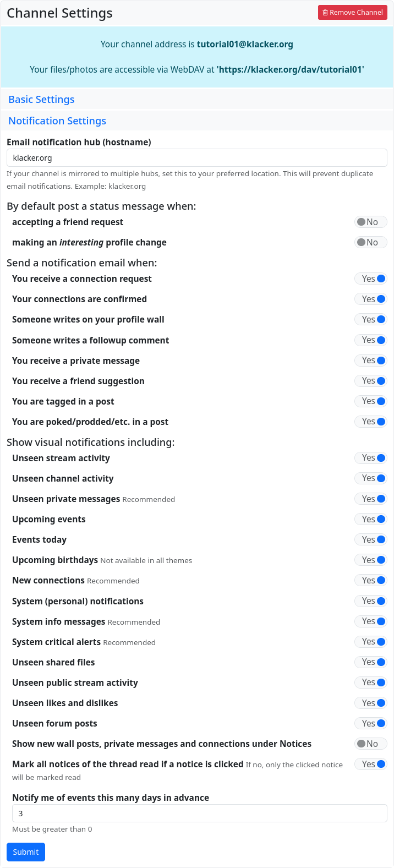Expand the Basic Settings section
Viewport: 394px width, 868px height.
41,100
